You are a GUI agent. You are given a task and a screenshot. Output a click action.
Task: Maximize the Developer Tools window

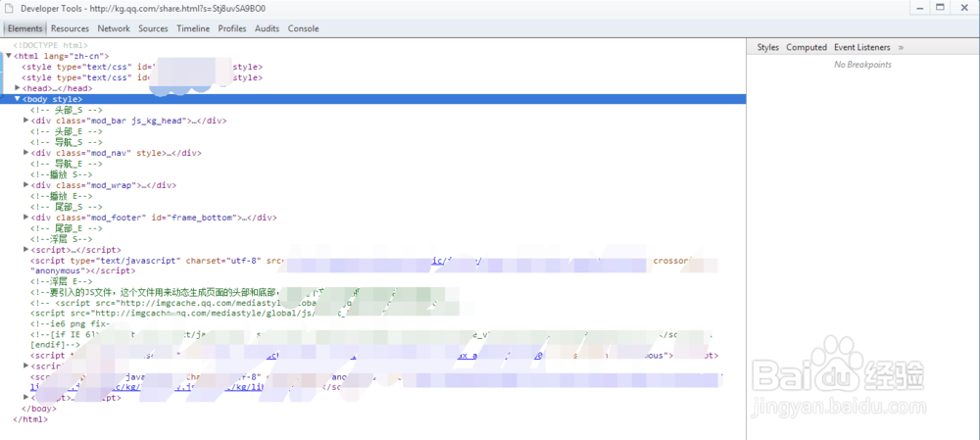[940, 8]
